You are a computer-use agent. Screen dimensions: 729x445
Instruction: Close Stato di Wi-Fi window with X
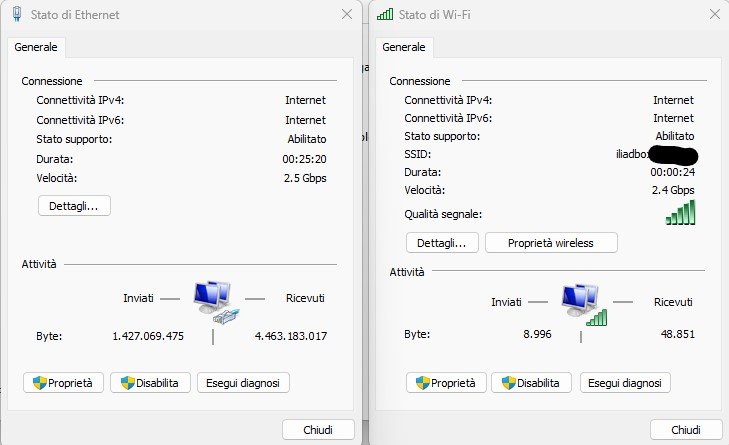[x=715, y=14]
